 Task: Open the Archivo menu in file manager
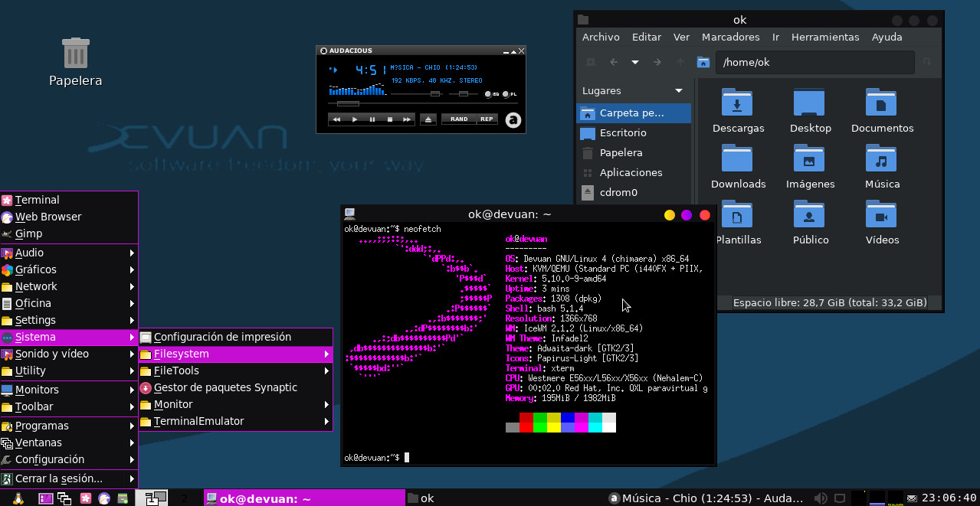601,37
